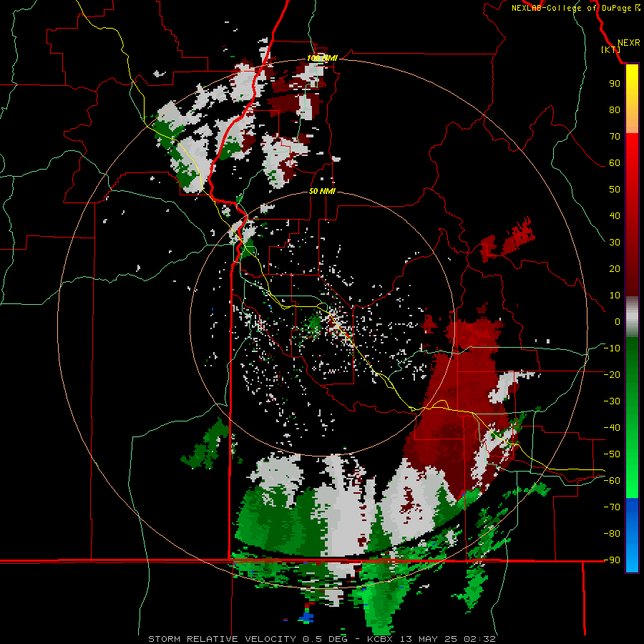
Task: Click the -90 value on the velocity scale
Action: tap(612, 560)
